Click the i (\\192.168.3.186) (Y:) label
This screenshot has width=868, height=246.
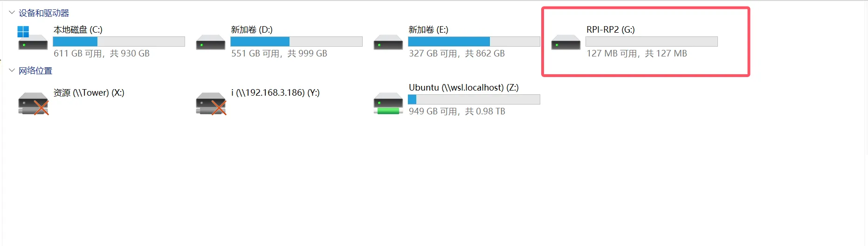point(276,93)
